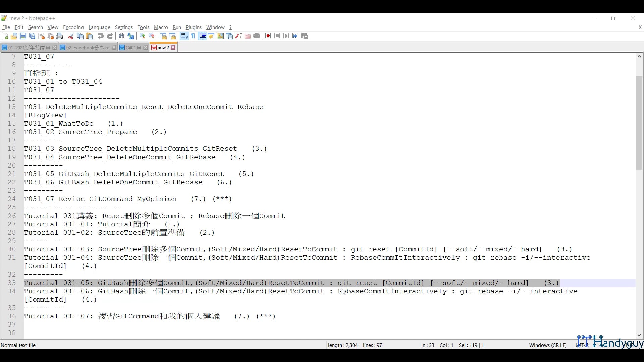The width and height of the screenshot is (644, 362).
Task: Enable document monitoring with eye icon
Action: 257,36
